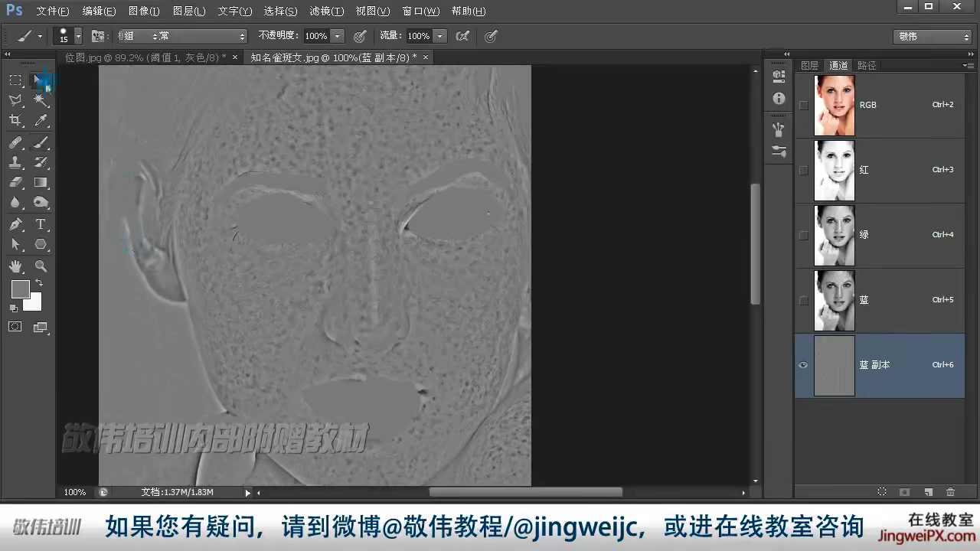Open the 敬伟 workspace dropdown
The height and width of the screenshot is (551, 980).
(933, 37)
